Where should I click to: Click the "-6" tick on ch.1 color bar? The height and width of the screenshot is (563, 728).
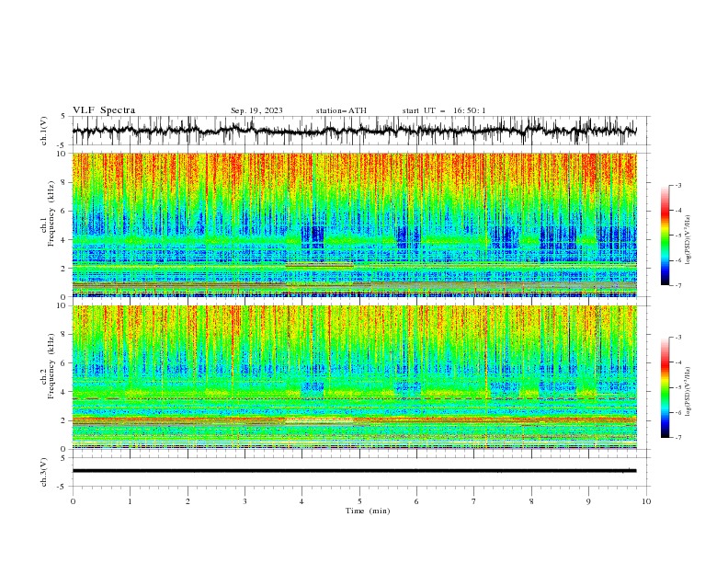click(x=677, y=260)
